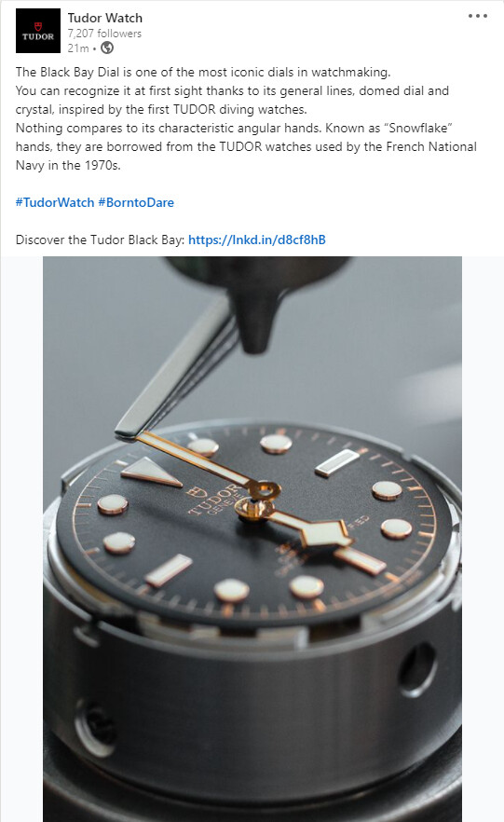The width and height of the screenshot is (504, 822).
Task: Open the three-dot post options menu
Action: coord(477,16)
